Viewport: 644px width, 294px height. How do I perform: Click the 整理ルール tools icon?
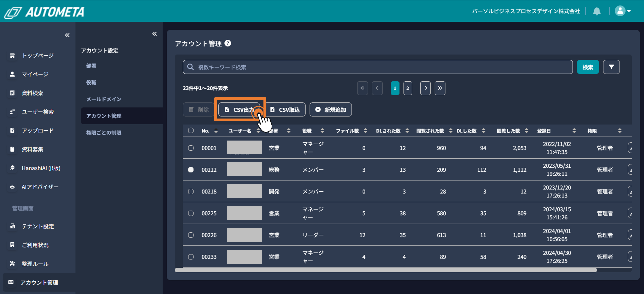(12, 263)
